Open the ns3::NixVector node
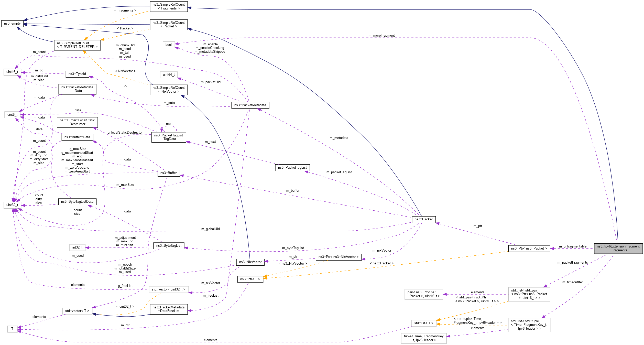The image size is (644, 345). [250, 262]
